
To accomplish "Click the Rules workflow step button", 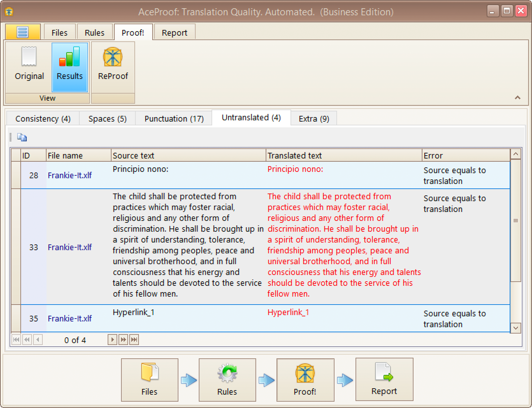I will pyautogui.click(x=227, y=380).
